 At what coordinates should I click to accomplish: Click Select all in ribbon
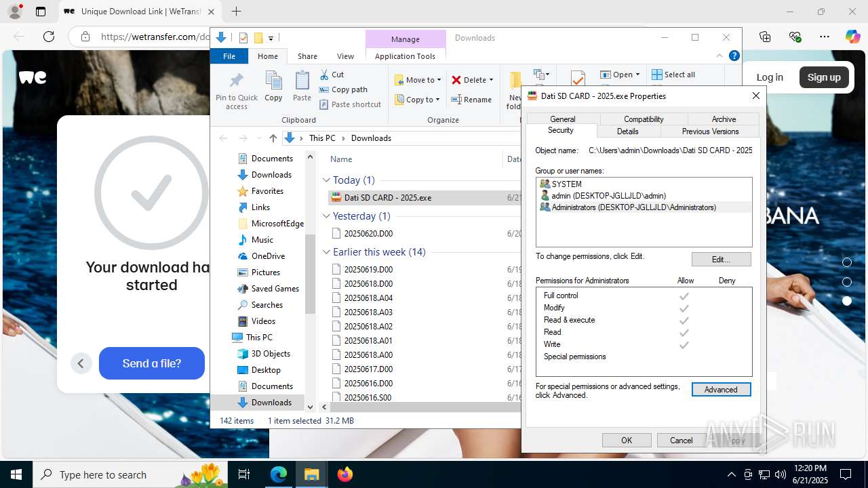click(x=673, y=75)
